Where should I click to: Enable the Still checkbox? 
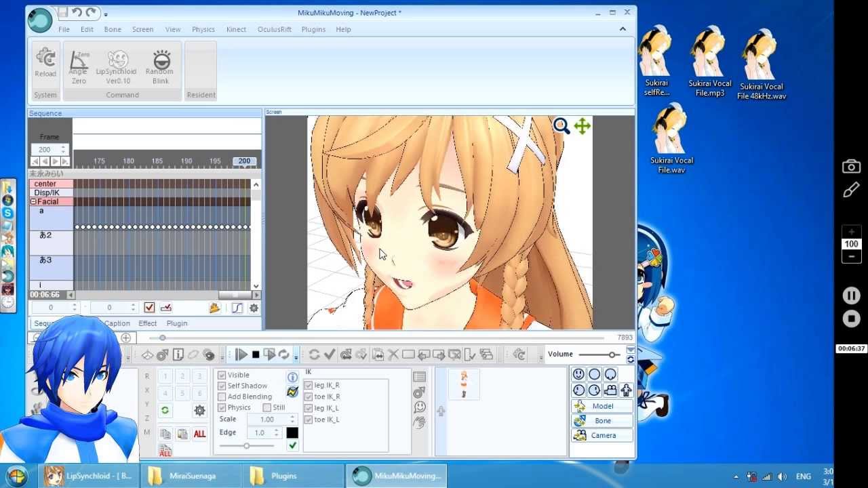pyautogui.click(x=267, y=407)
